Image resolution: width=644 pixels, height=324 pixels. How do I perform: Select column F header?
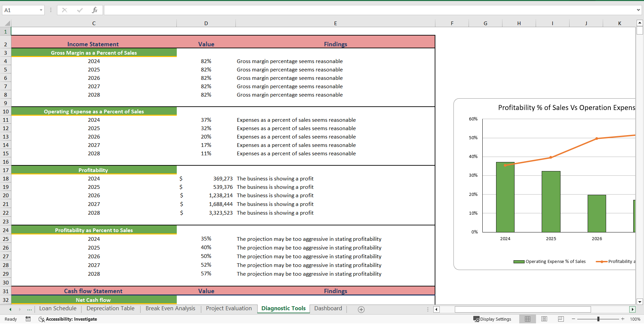pyautogui.click(x=452, y=23)
